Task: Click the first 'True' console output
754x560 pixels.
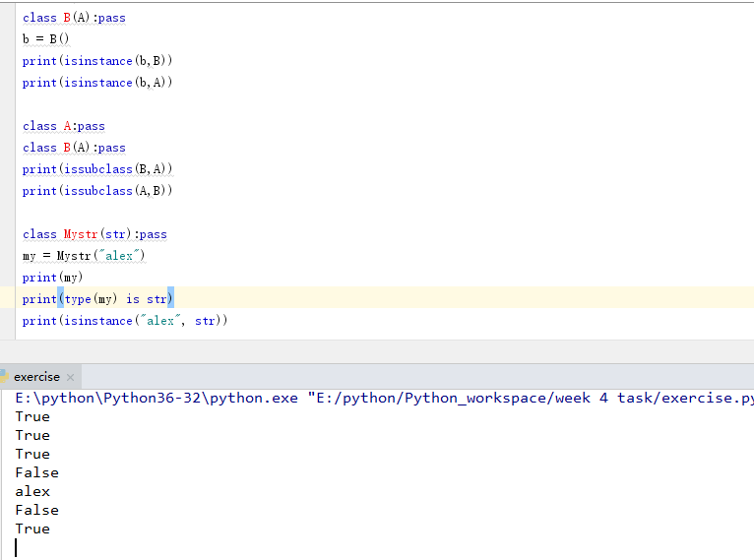Action: (32, 416)
